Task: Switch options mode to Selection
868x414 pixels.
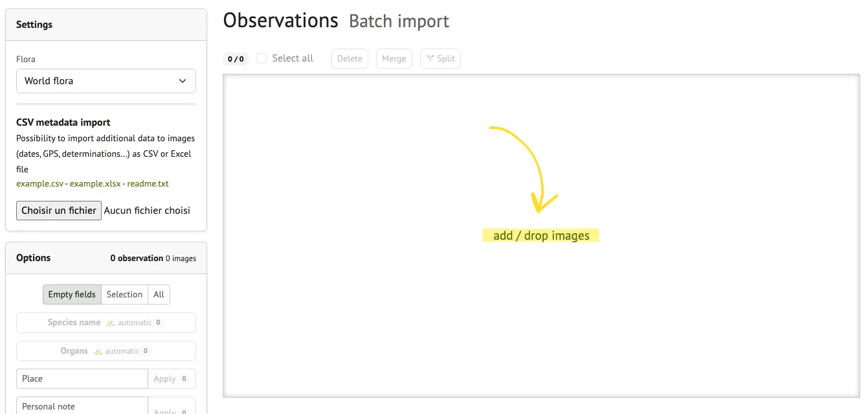Action: click(124, 294)
